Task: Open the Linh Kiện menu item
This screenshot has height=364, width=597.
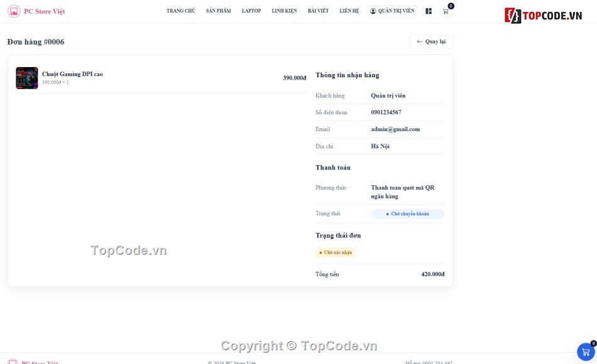Action: pyautogui.click(x=285, y=11)
